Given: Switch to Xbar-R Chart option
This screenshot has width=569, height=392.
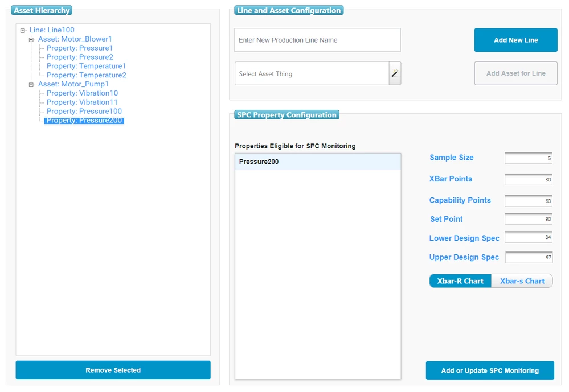Looking at the screenshot, I should tap(460, 281).
